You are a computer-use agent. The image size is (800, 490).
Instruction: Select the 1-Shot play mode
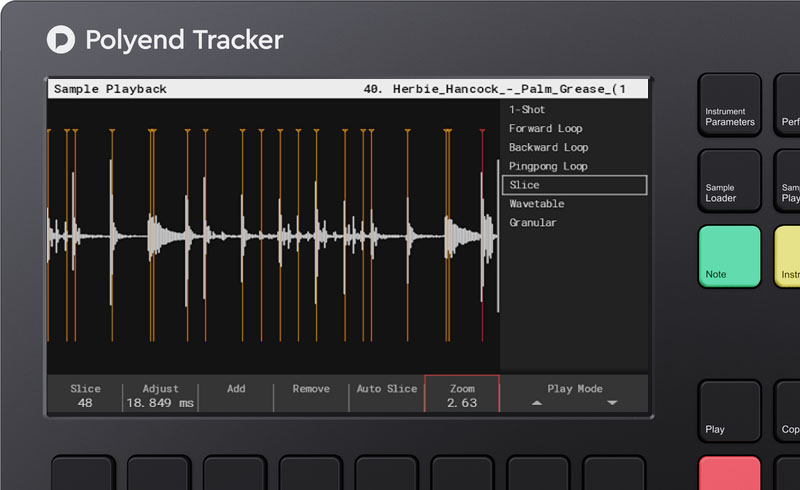(527, 110)
